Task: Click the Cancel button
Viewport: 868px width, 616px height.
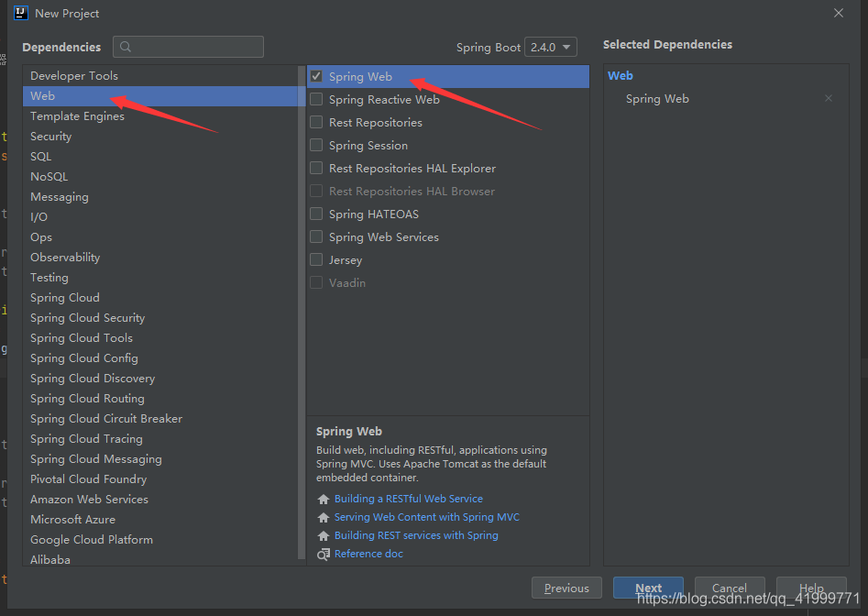Action: click(730, 588)
